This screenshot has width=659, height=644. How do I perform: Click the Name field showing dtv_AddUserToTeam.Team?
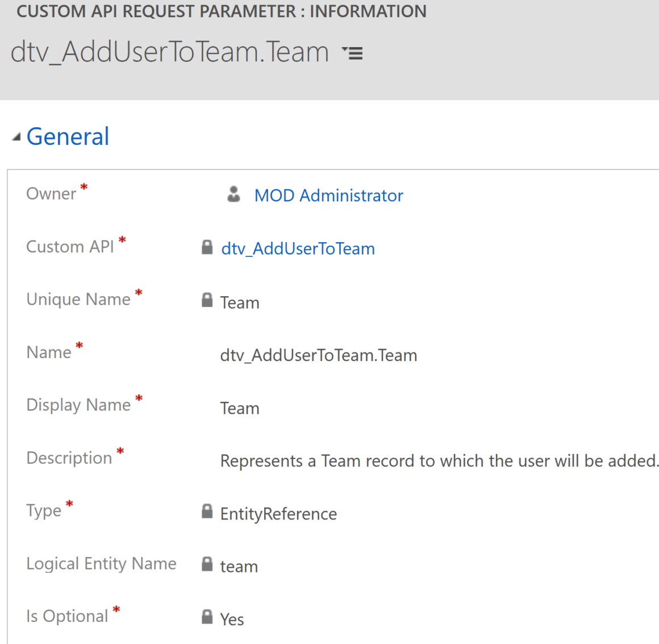point(319,355)
